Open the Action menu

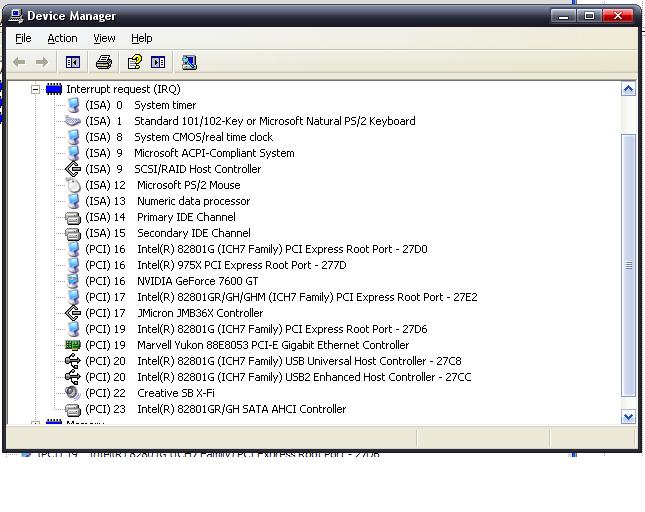tap(62, 38)
